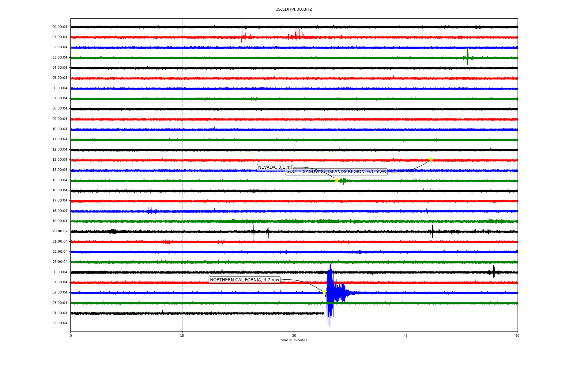Click the Nevada 3.1 ml star marker

click(337, 180)
